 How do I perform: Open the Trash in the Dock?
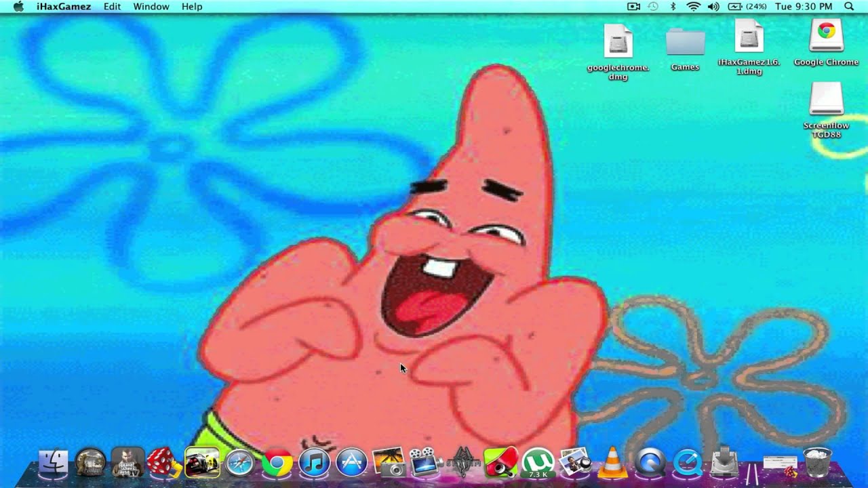point(817,463)
